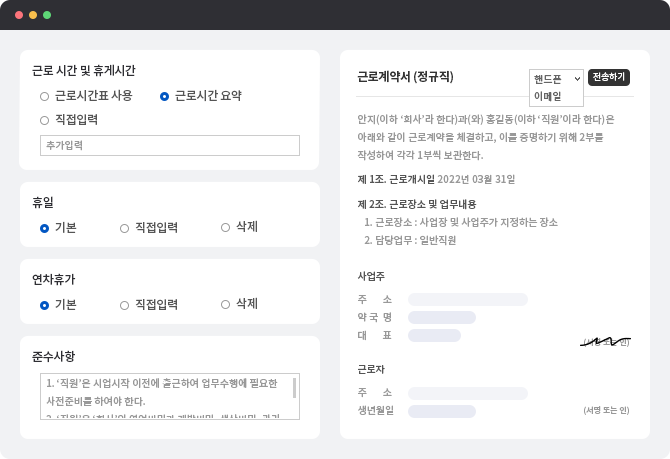
Task: Select the 근로시간 요약 radio option
Action: 165,96
